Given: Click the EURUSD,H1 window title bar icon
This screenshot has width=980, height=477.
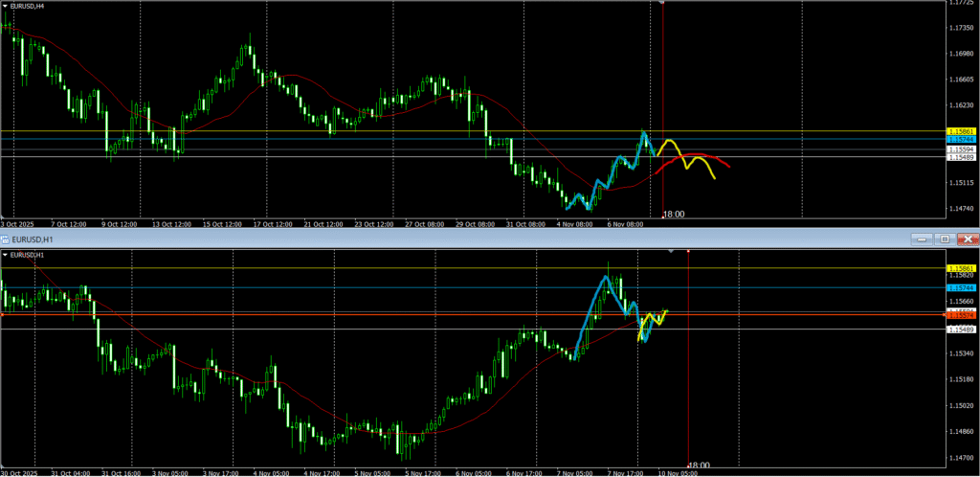Looking at the screenshot, I should 7,238.
